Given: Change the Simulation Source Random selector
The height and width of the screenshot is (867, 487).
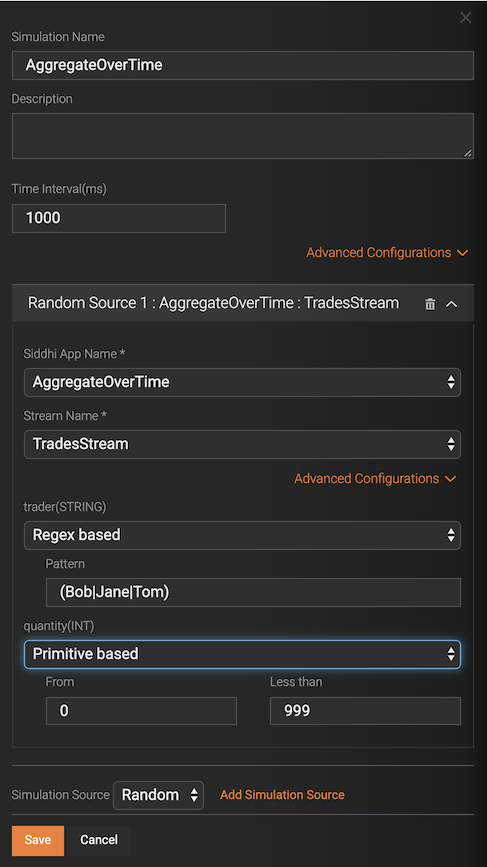Looking at the screenshot, I should tap(159, 795).
